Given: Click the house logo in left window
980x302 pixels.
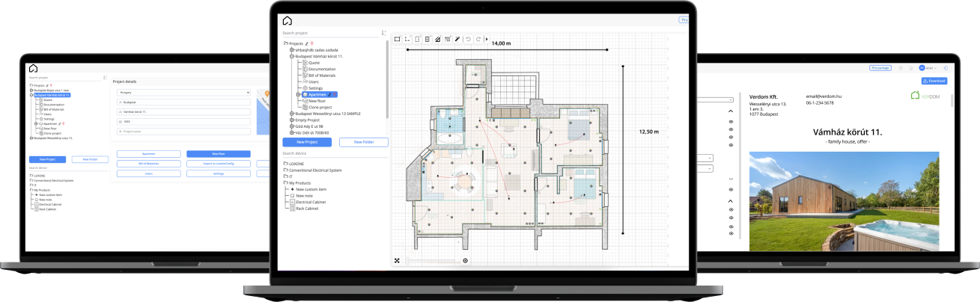Looking at the screenshot, I should [33, 68].
